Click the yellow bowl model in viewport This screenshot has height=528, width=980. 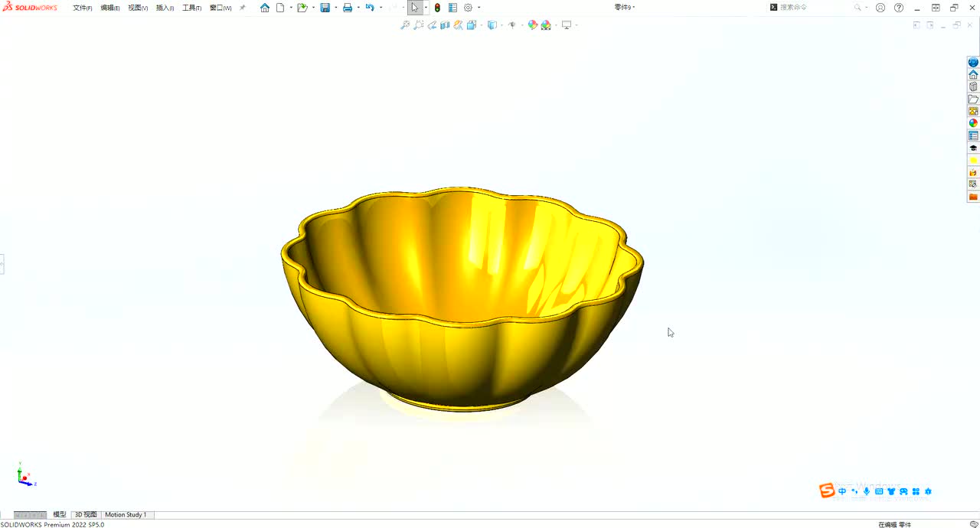point(462,300)
